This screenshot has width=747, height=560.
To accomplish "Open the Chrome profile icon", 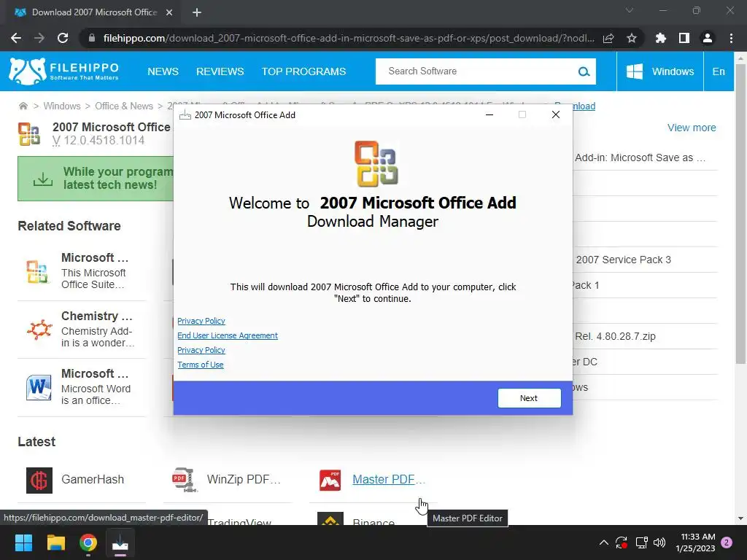I will (x=708, y=38).
